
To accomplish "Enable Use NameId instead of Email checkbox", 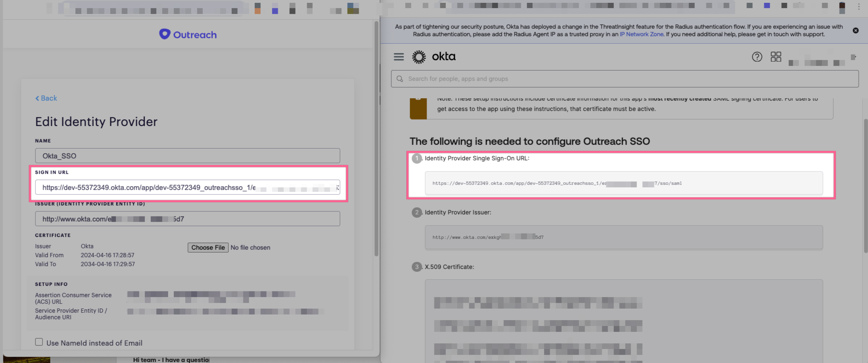I will pos(39,342).
